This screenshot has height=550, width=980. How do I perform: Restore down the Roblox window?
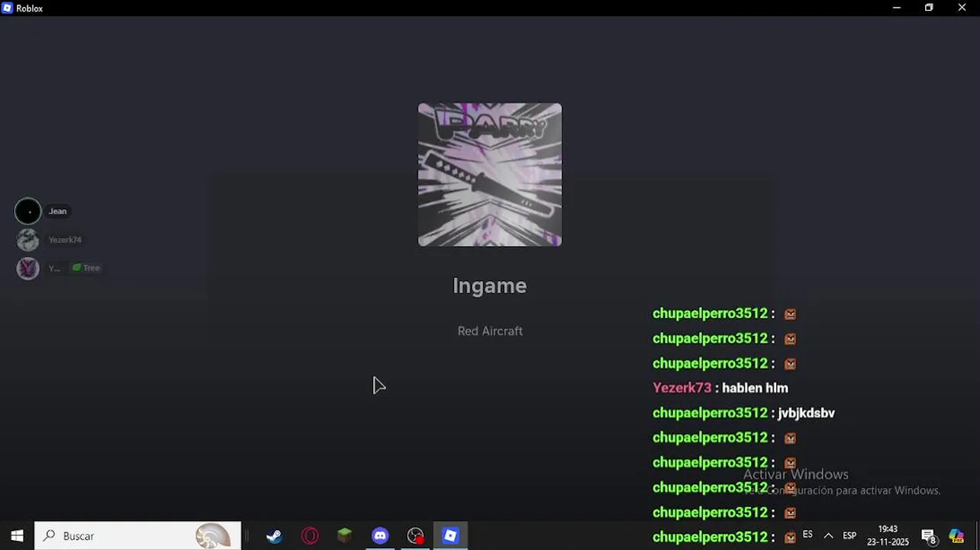click(x=929, y=8)
